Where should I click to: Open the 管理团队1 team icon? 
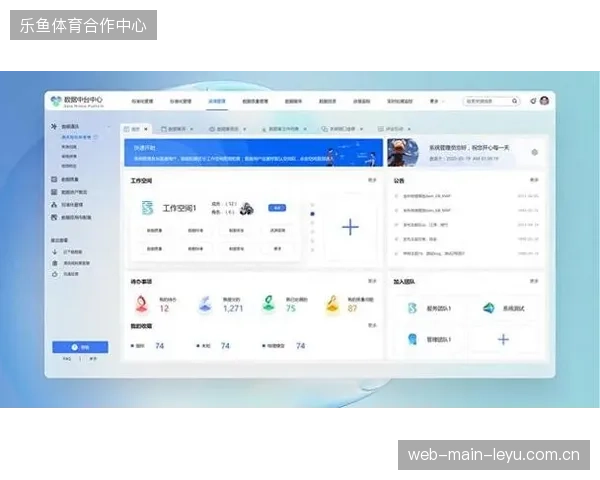(x=412, y=339)
